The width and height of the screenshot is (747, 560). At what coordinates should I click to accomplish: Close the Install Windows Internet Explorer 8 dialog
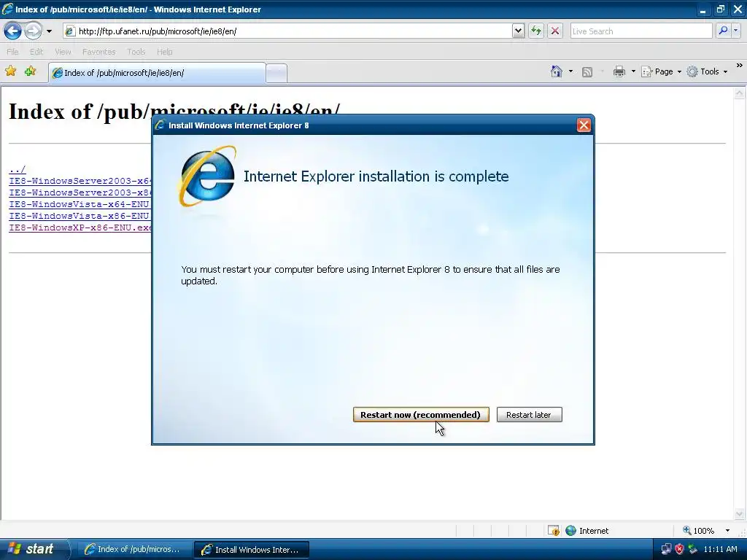pyautogui.click(x=584, y=125)
